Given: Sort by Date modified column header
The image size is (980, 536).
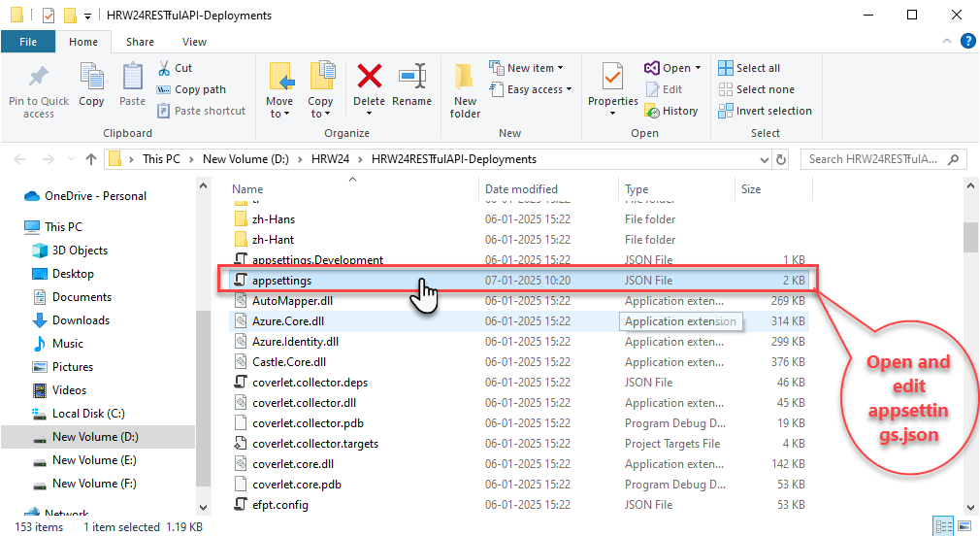Looking at the screenshot, I should pyautogui.click(x=521, y=189).
